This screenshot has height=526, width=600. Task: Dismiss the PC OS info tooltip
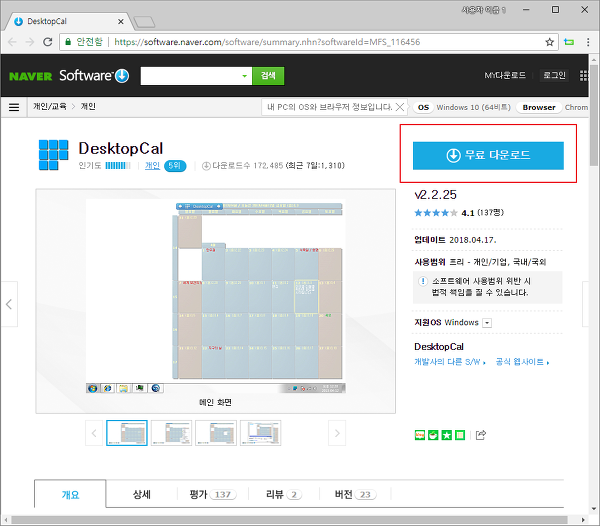click(399, 107)
